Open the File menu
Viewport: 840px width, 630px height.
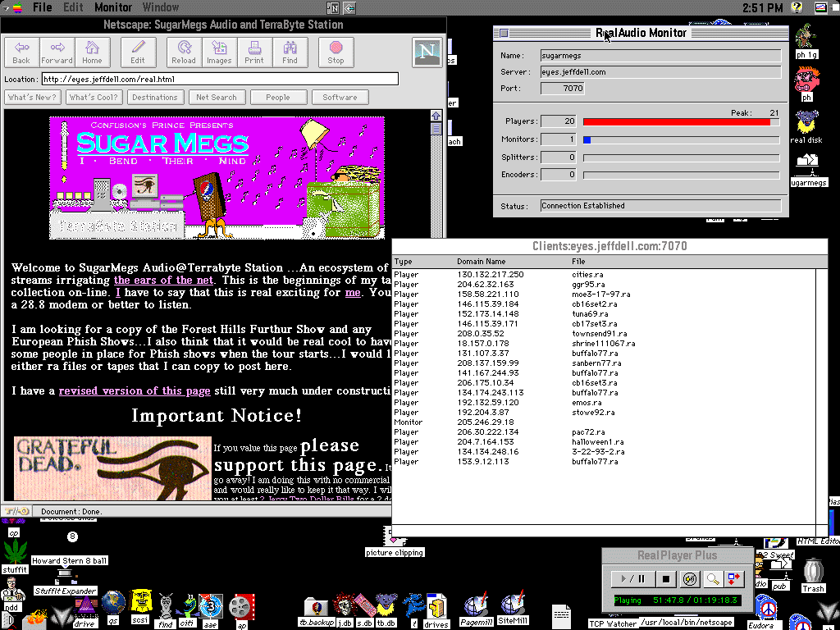43,7
